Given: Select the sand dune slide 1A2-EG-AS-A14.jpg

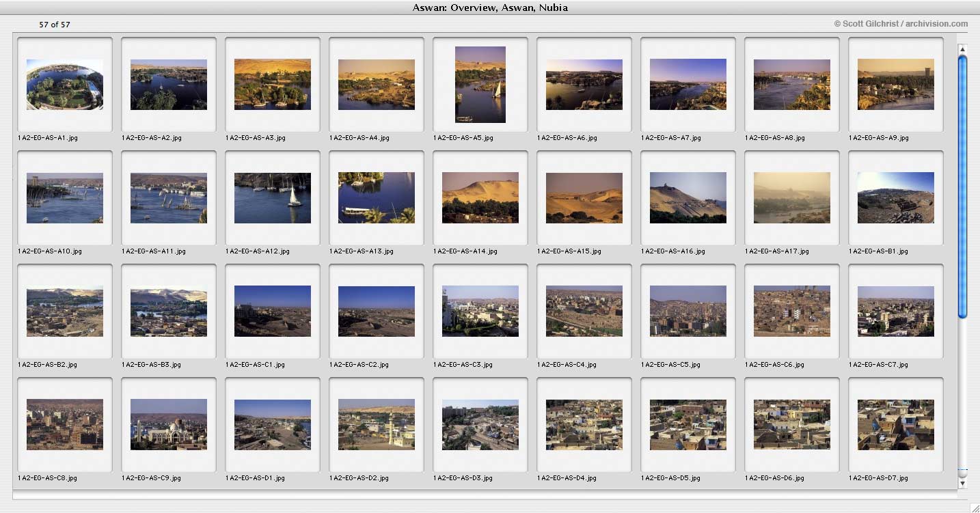Looking at the screenshot, I should 480,198.
